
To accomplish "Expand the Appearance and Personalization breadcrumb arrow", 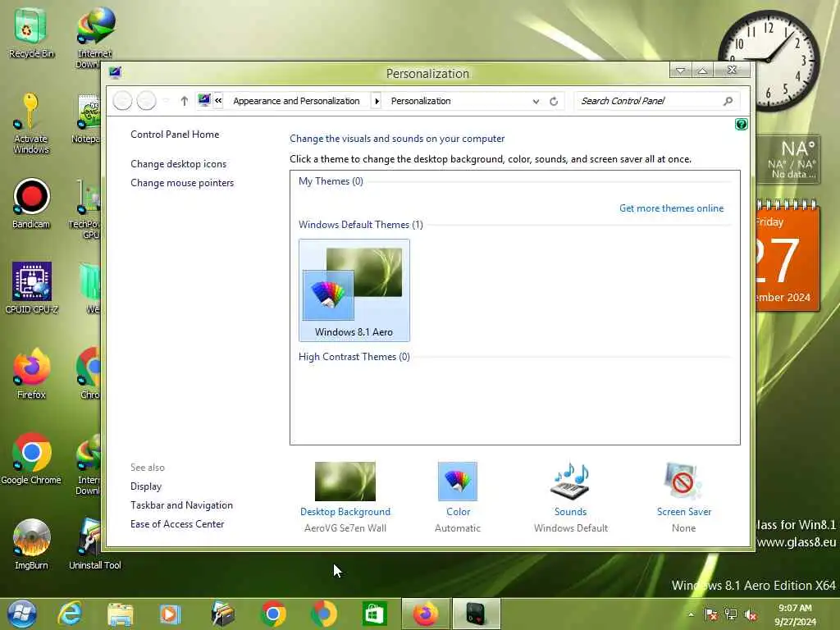I will pos(376,101).
